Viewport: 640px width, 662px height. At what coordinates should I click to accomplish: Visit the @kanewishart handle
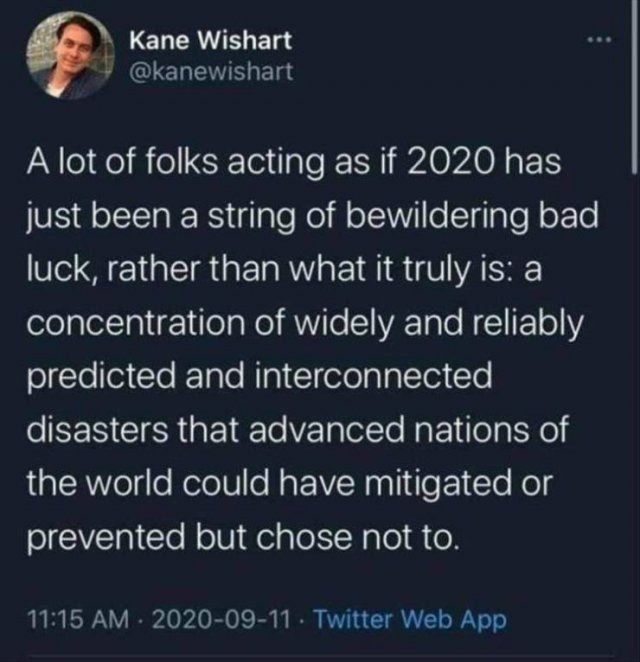click(x=211, y=71)
